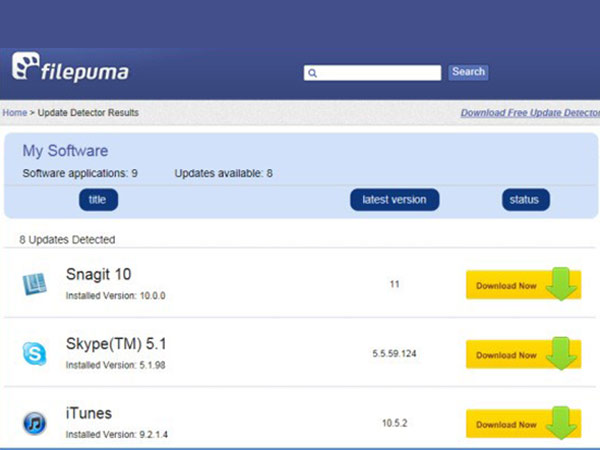
Task: Open the Skype(TM) 5.1 title
Action: (x=116, y=344)
